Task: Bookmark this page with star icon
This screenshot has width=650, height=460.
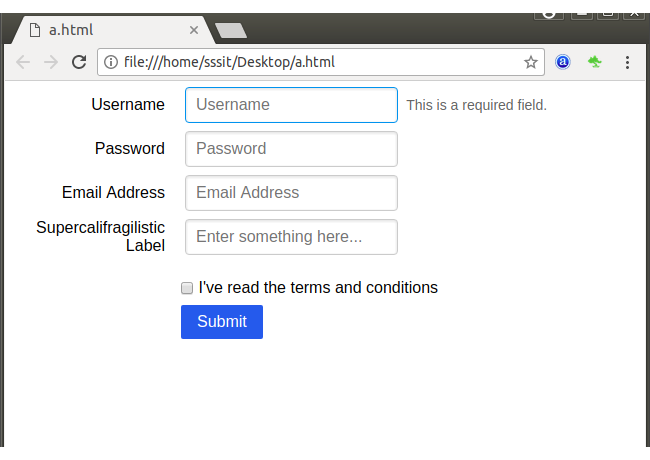Action: point(531,62)
